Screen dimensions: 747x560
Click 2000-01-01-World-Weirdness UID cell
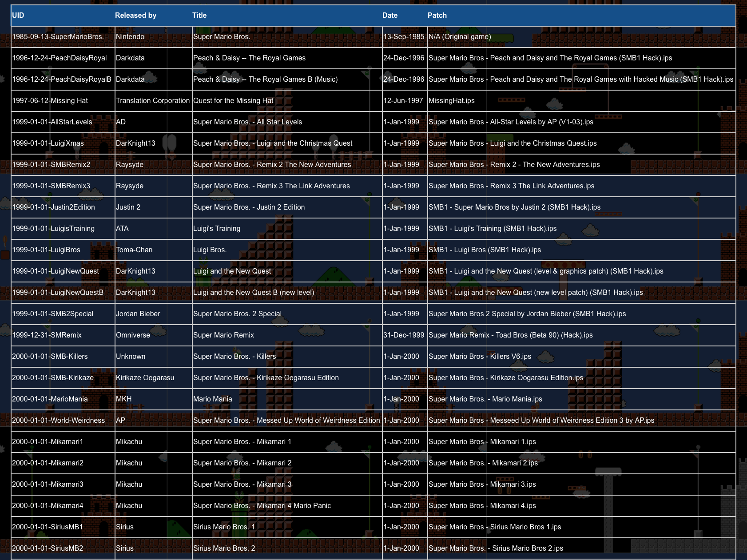(x=63, y=421)
